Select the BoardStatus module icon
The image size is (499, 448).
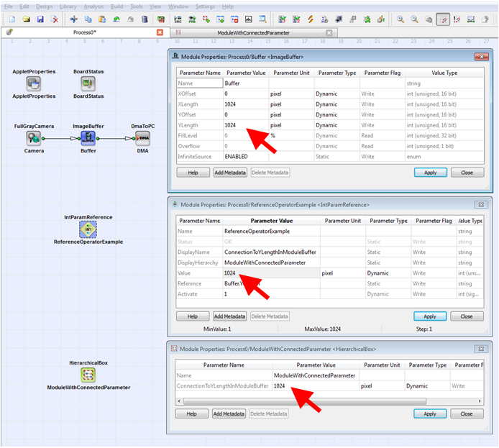pyautogui.click(x=88, y=84)
